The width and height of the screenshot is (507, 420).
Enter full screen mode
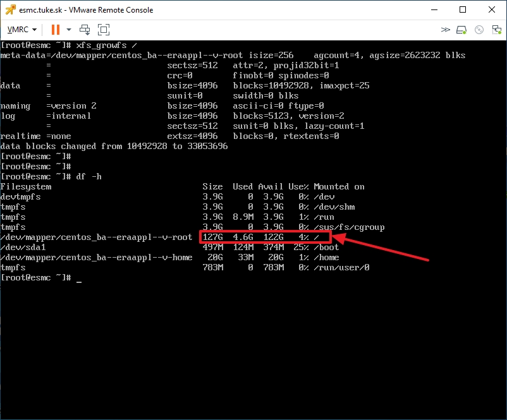[104, 30]
